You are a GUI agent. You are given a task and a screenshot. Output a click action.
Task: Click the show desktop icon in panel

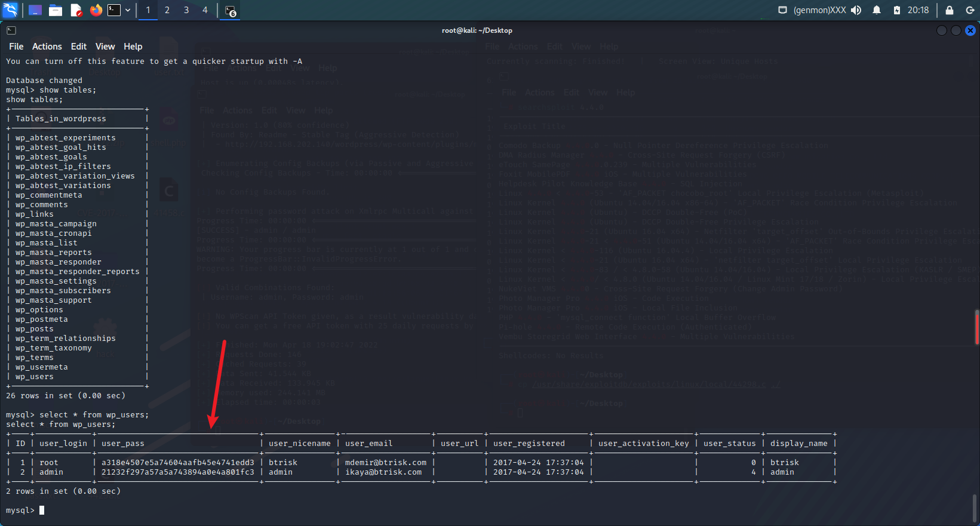(35, 10)
